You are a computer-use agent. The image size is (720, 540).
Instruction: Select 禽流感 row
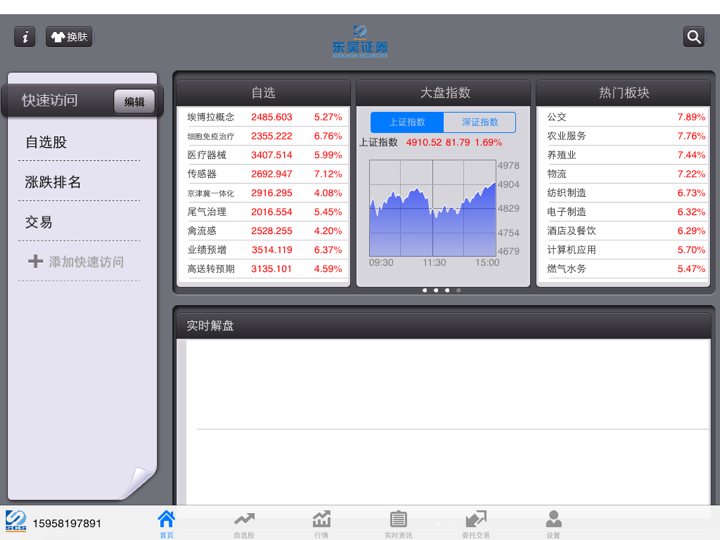click(264, 231)
